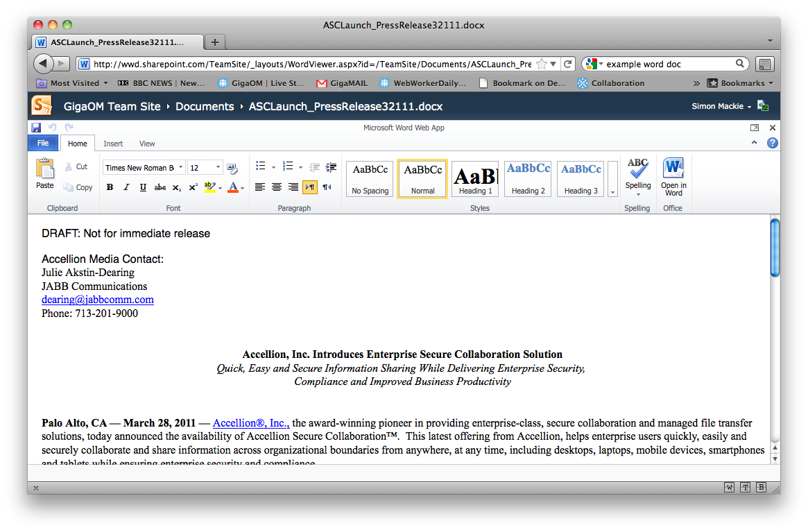
Task: Open the font size 12 dropdown
Action: tap(218, 167)
